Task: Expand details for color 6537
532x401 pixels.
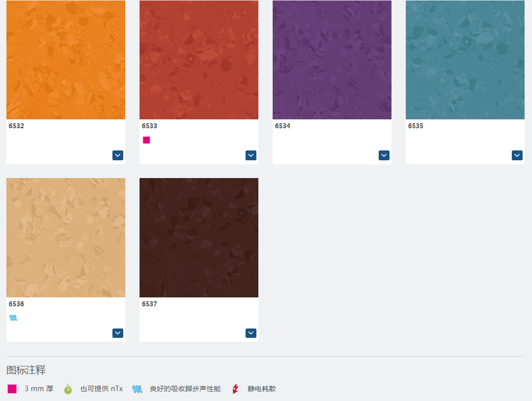Action: (x=251, y=333)
